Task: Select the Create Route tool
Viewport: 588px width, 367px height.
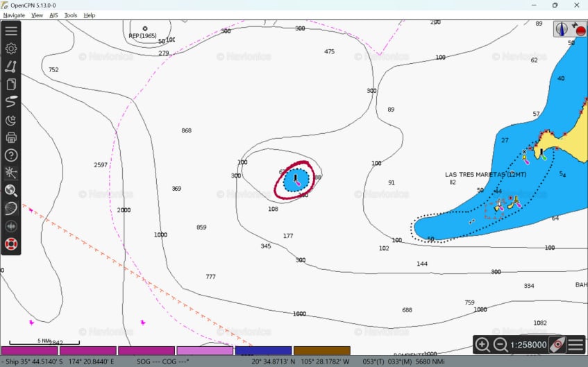Action: (11, 67)
